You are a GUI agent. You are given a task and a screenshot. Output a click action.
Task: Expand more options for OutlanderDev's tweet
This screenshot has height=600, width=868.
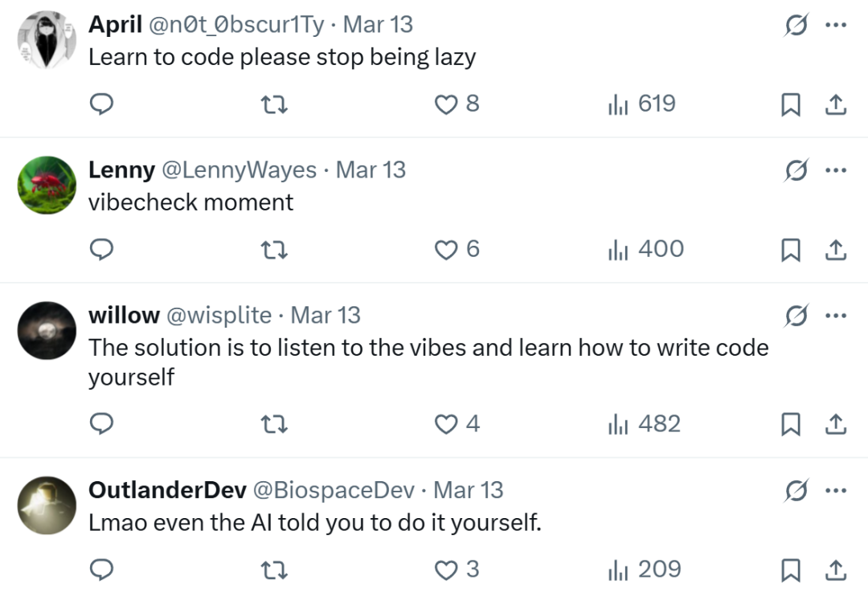pos(836,490)
